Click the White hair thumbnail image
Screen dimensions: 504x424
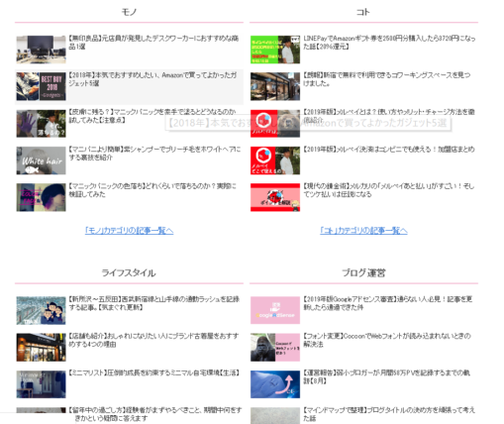(42, 160)
